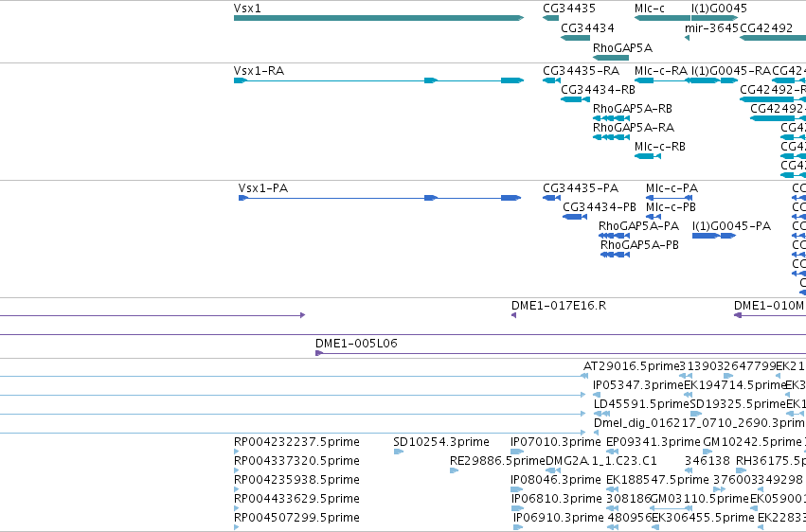Image resolution: width=806 pixels, height=532 pixels.
Task: Click the RhoGAP5A-PA protein feature
Action: [x=615, y=236]
